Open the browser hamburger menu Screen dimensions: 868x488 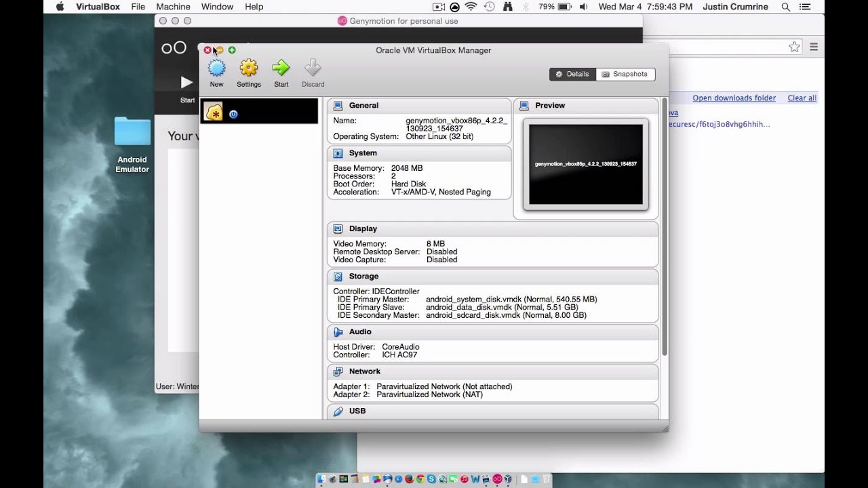814,47
